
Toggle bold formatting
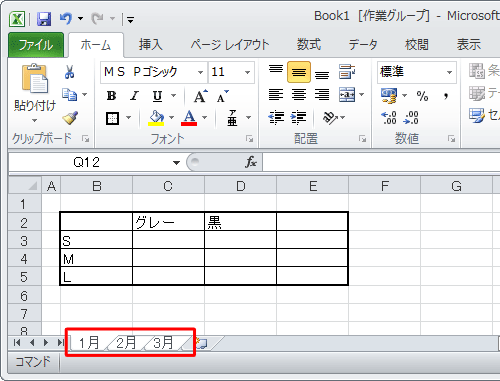click(111, 96)
